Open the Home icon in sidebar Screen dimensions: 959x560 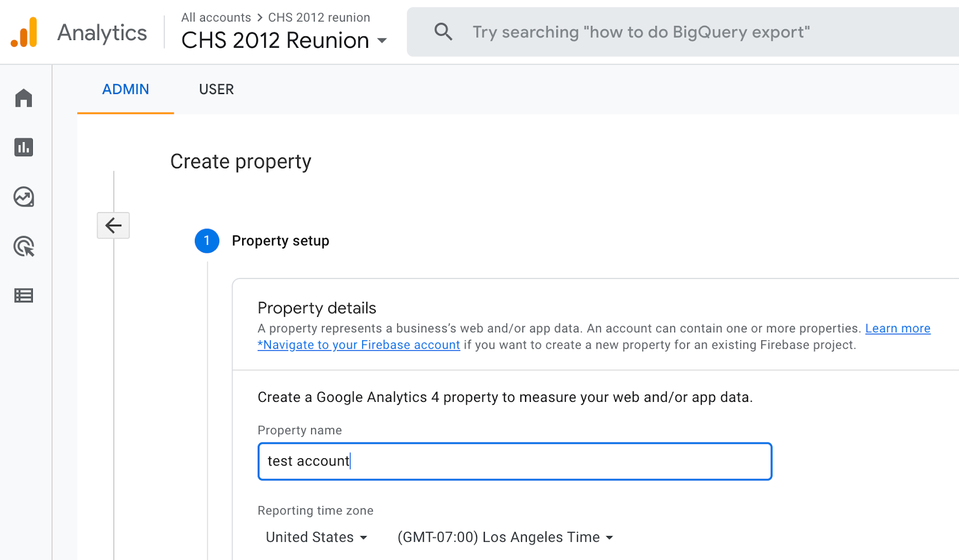tap(24, 98)
